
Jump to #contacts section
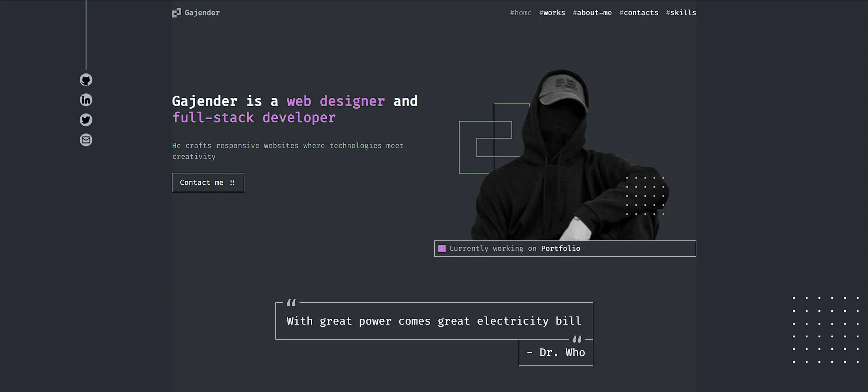pyautogui.click(x=639, y=13)
